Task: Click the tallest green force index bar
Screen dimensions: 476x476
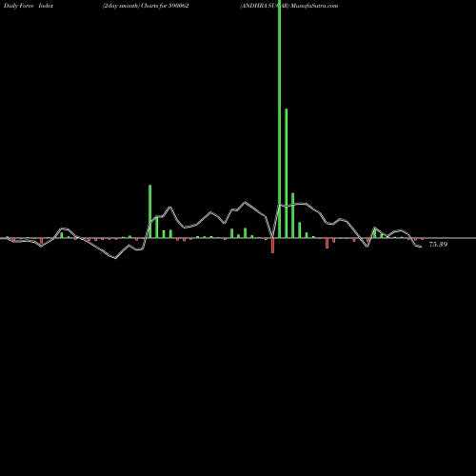Action: pos(279,119)
